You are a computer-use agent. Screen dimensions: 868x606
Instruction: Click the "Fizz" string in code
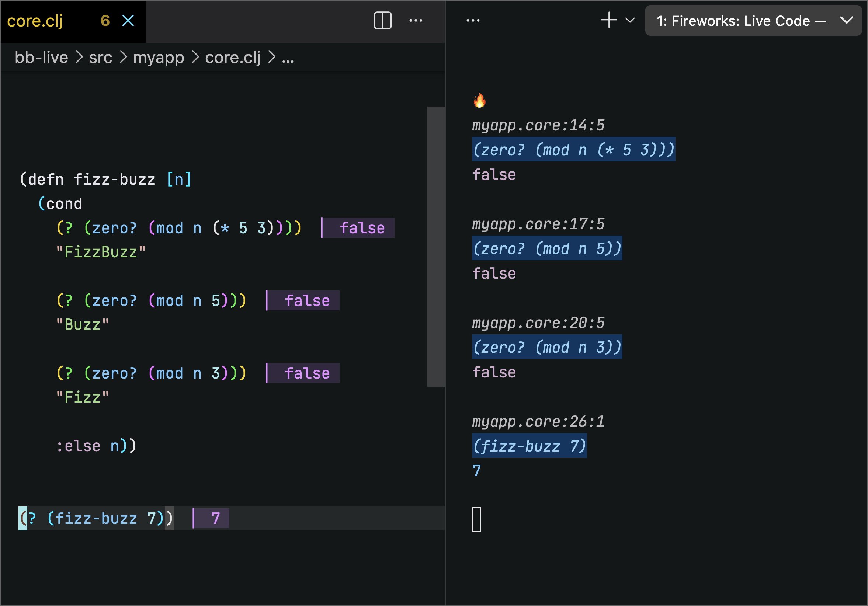[83, 397]
